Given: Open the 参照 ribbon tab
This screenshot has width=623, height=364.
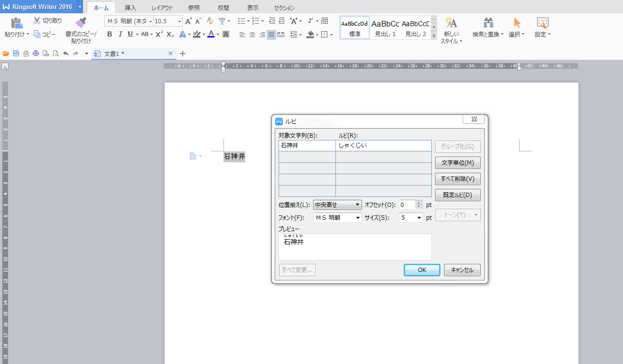Looking at the screenshot, I should coord(194,8).
